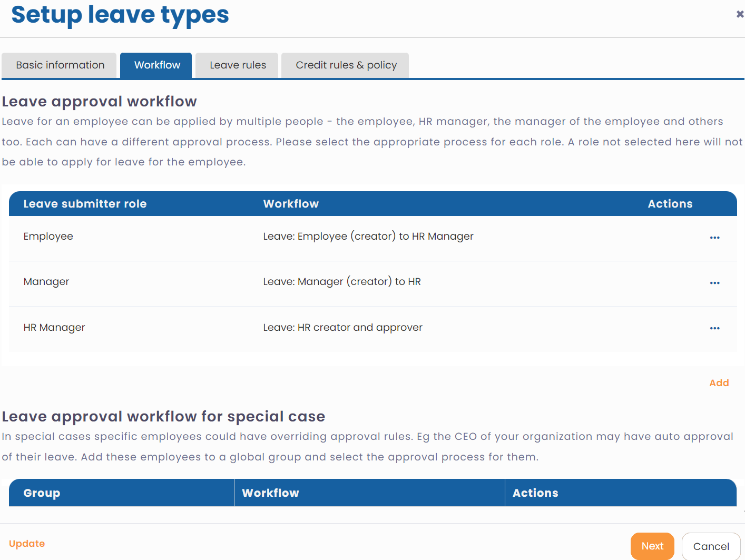Open the actions menu for the Employee row
745x560 pixels.
(x=714, y=238)
